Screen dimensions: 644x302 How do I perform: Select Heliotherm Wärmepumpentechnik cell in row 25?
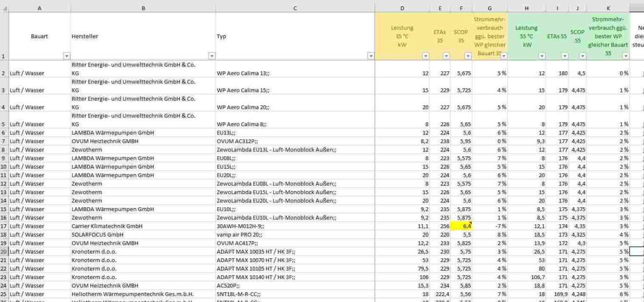tap(143, 294)
